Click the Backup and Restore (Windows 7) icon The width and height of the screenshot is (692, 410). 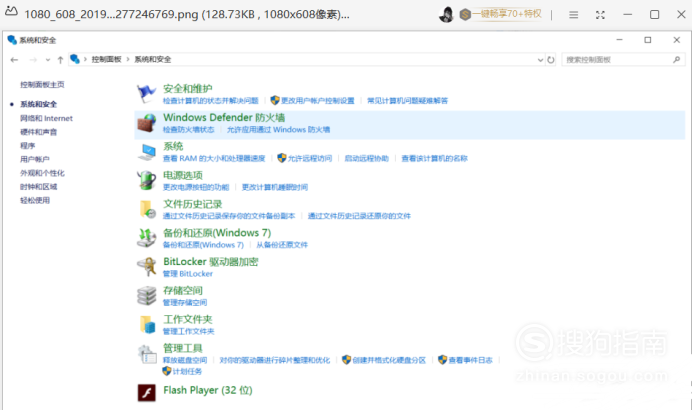click(146, 238)
